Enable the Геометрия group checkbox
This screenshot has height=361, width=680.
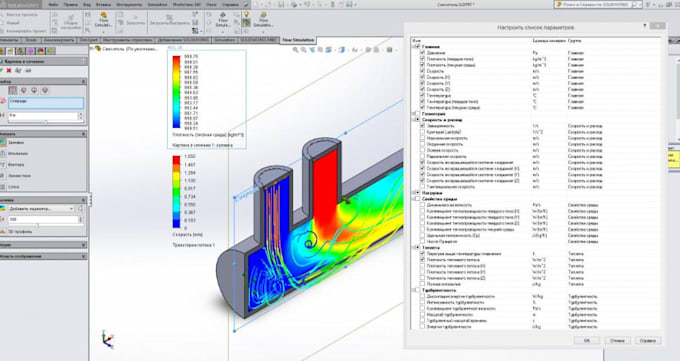(418, 114)
